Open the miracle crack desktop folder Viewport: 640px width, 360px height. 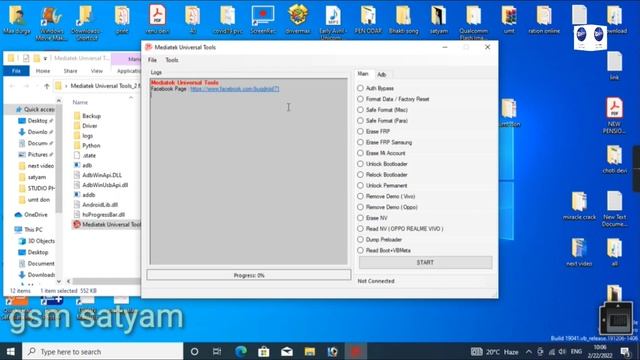click(x=579, y=206)
